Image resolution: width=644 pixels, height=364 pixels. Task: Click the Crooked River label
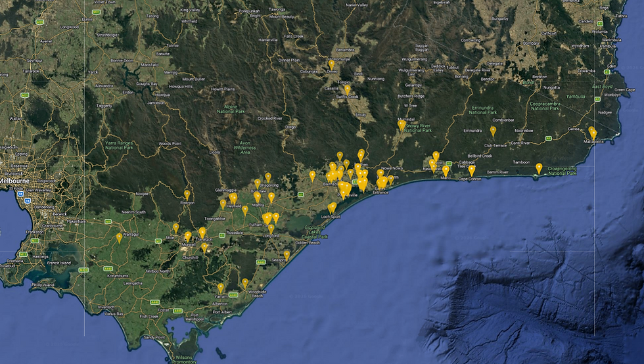[270, 118]
